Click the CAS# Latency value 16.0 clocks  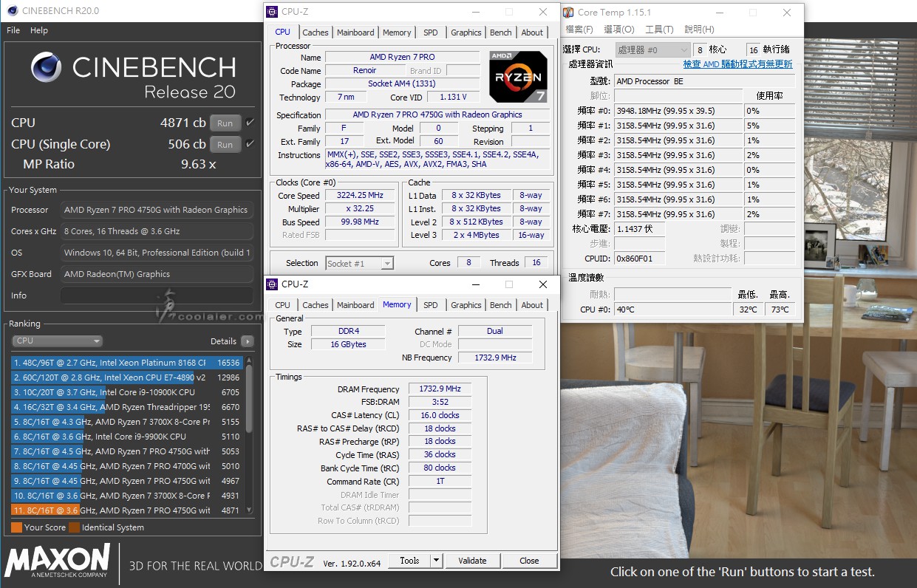[x=440, y=415]
